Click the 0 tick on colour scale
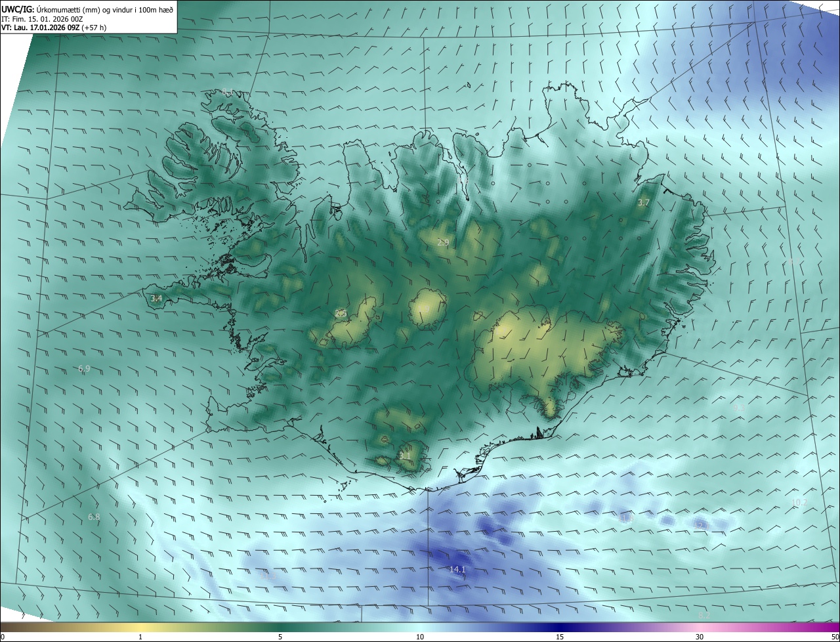Image resolution: width=840 pixels, height=642 pixels. (x=3, y=637)
